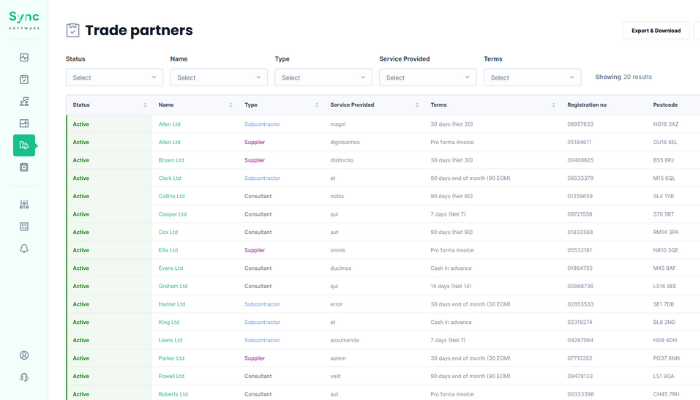Click the org chart hierarchy sidebar icon
700x400 pixels.
click(24, 101)
